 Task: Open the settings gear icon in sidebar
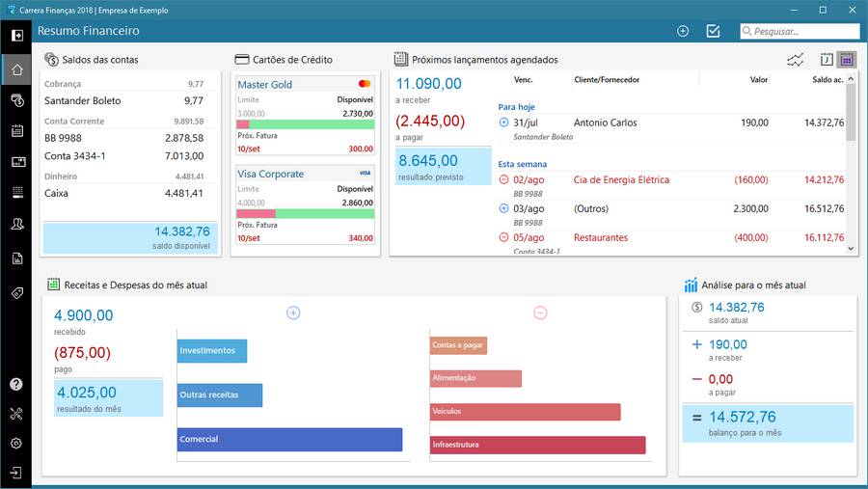coord(16,443)
